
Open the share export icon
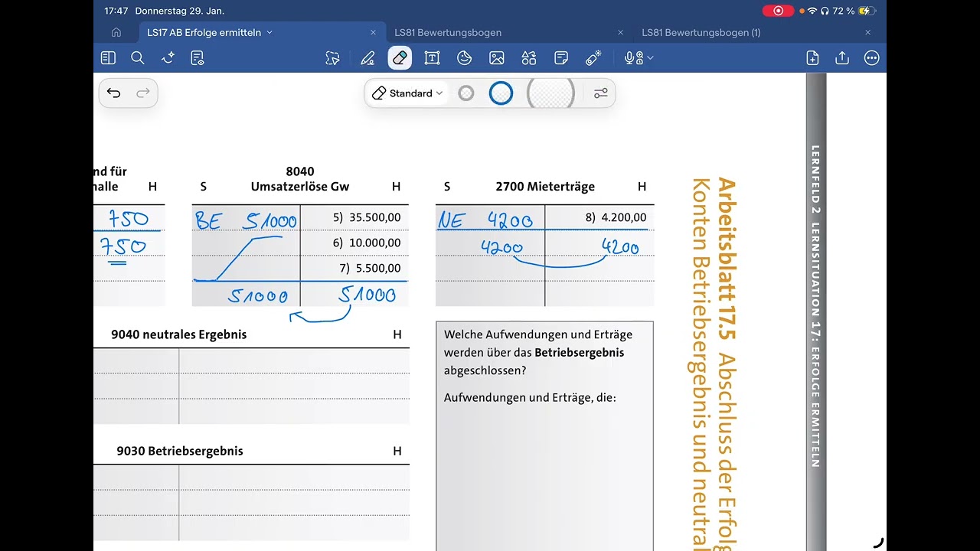pos(842,58)
